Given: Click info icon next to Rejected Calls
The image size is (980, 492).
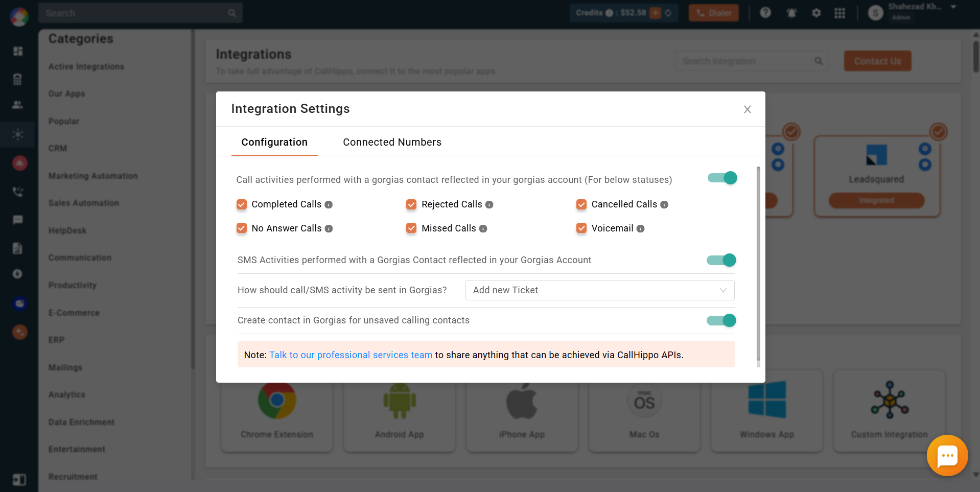Looking at the screenshot, I should coord(489,204).
